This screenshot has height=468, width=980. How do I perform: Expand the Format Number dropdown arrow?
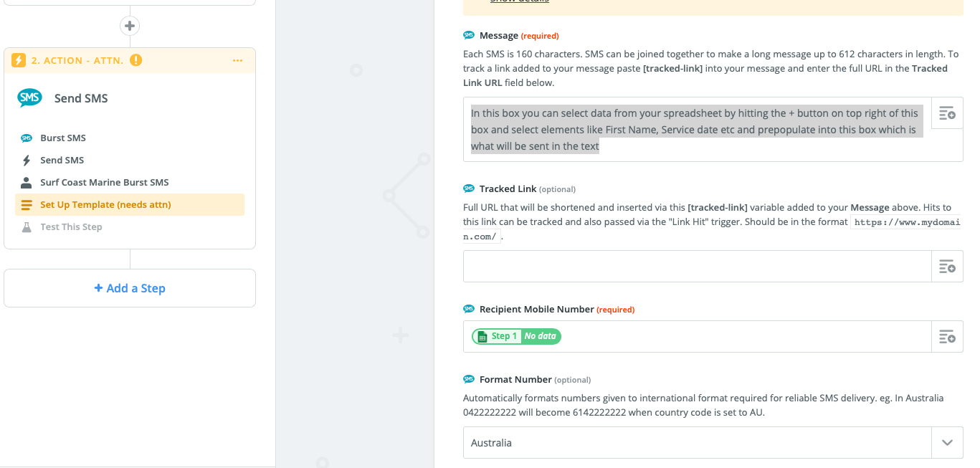[x=947, y=443]
